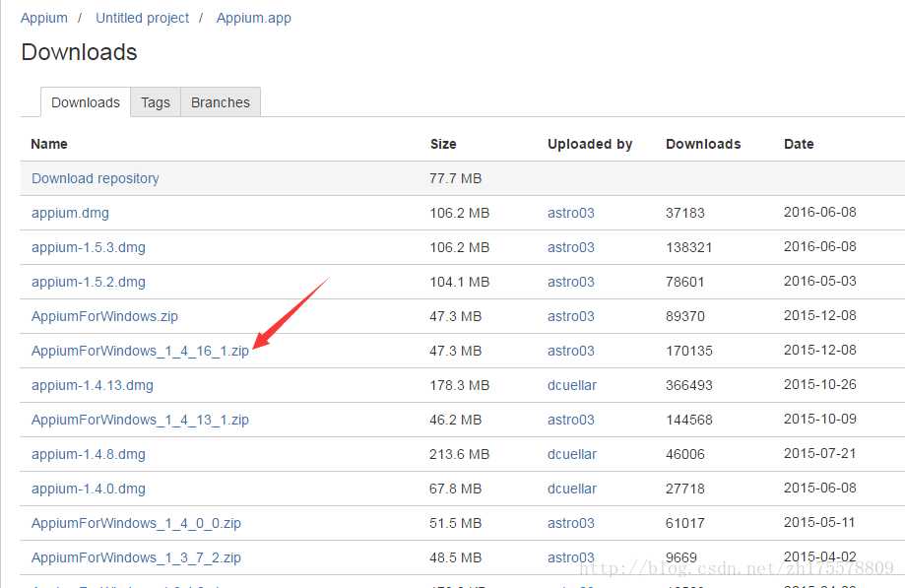Screen dimensions: 905x588
Task: Click the 51.5 MB size cell
Action: coord(455,523)
